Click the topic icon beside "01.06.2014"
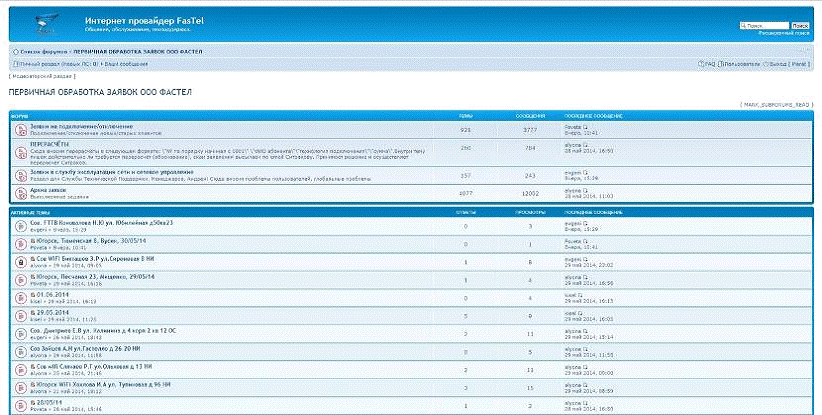822x415 pixels. point(20,297)
